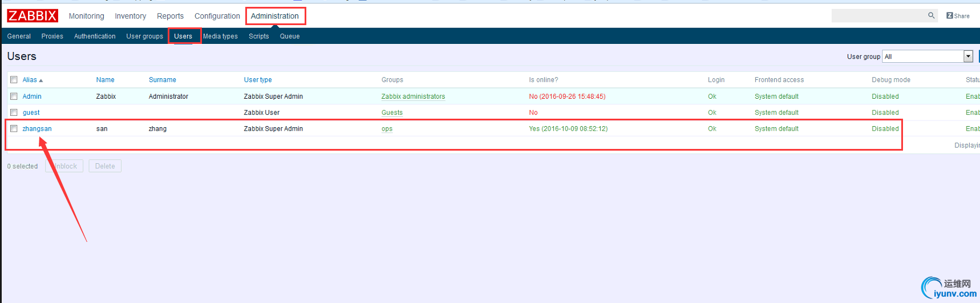The height and width of the screenshot is (303, 980).
Task: Click the zhang surname cell
Action: pos(157,128)
